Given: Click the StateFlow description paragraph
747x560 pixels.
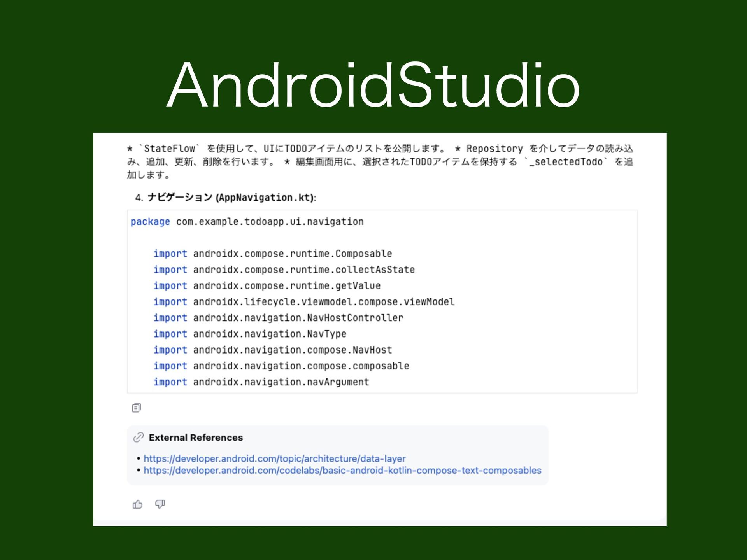Looking at the screenshot, I should point(380,161).
